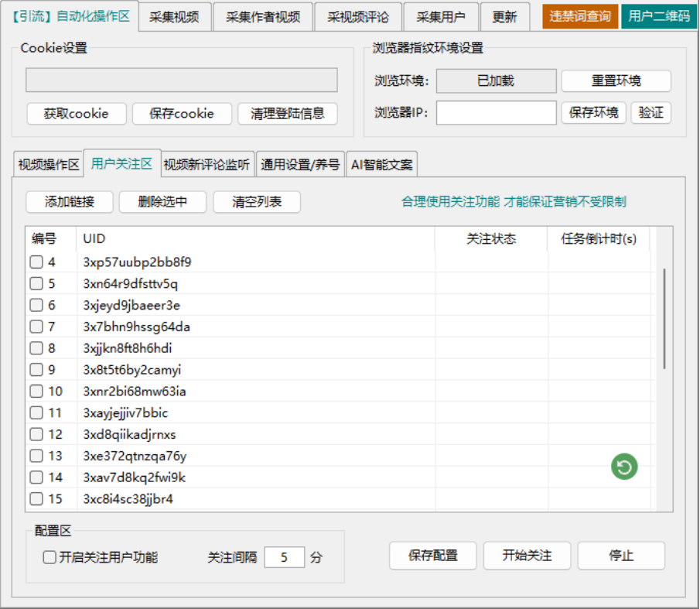Image resolution: width=700 pixels, height=609 pixels.
Task: Click the green refresh circle icon
Action: point(624,467)
